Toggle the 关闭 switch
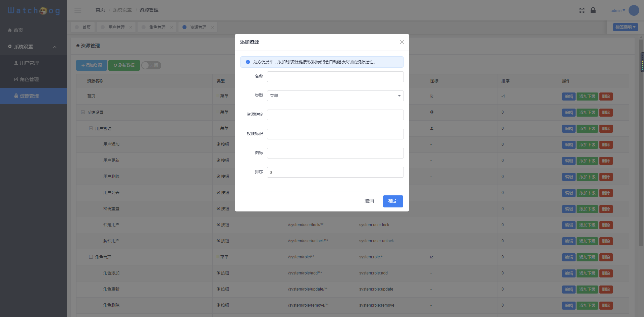Viewport: 644px width, 317px height. point(151,65)
